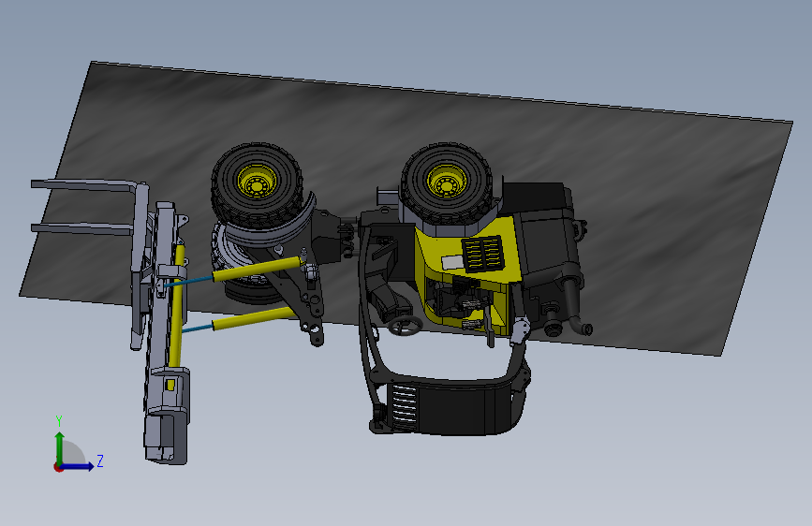Select the upper yellow tilt cylinder
Viewport: 812px width, 526px height.
(258, 269)
